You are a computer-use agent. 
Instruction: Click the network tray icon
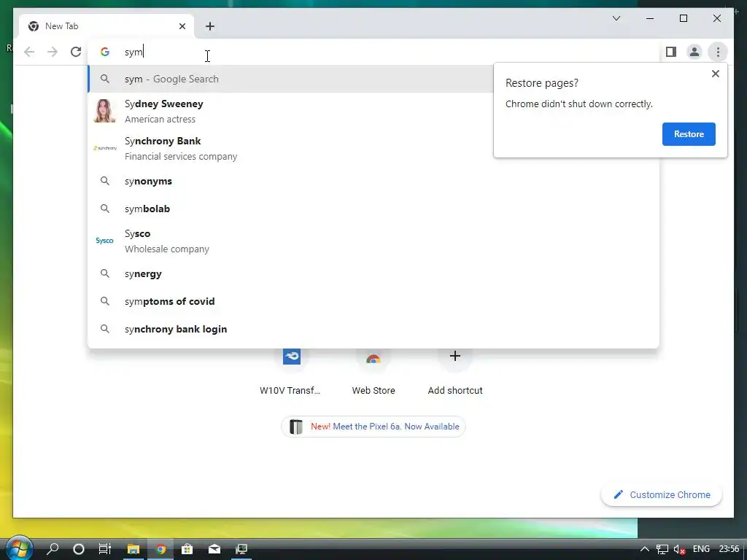662,549
